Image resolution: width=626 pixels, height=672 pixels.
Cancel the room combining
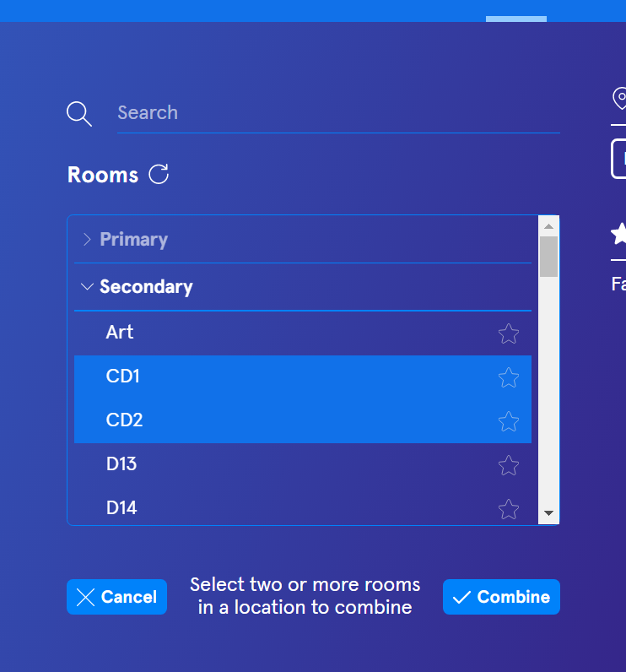tap(116, 597)
